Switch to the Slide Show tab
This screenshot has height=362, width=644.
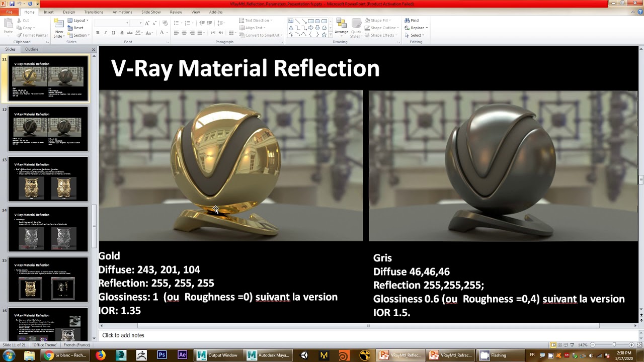(x=151, y=12)
